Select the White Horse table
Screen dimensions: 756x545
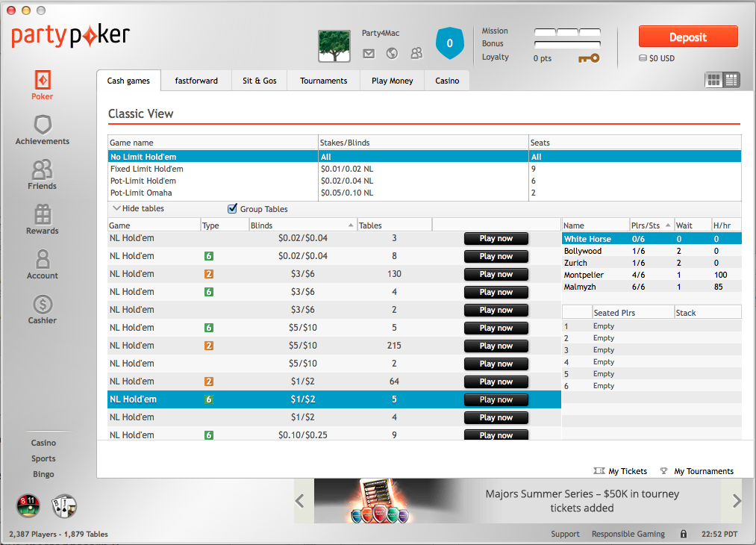pyautogui.click(x=652, y=239)
